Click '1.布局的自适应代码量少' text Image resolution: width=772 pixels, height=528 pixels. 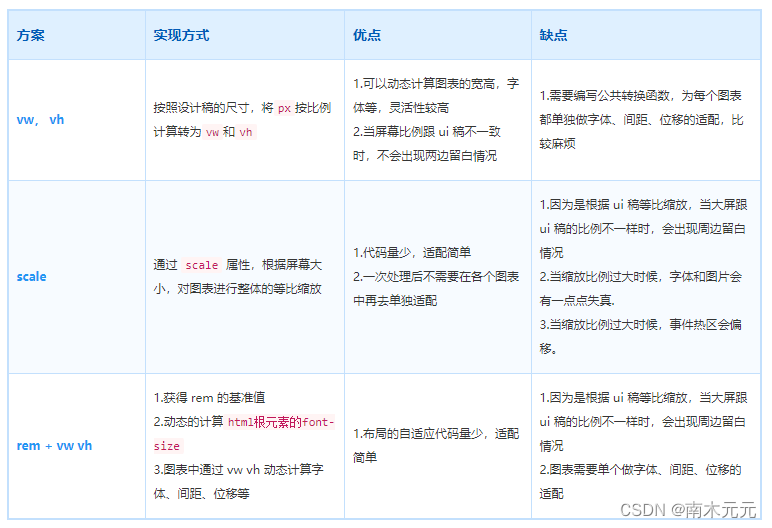[418, 434]
